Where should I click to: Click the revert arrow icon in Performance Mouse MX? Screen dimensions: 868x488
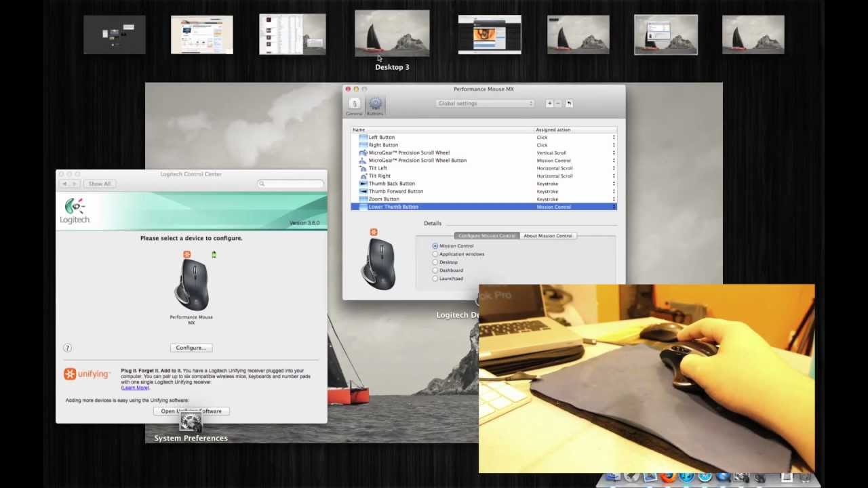point(570,104)
